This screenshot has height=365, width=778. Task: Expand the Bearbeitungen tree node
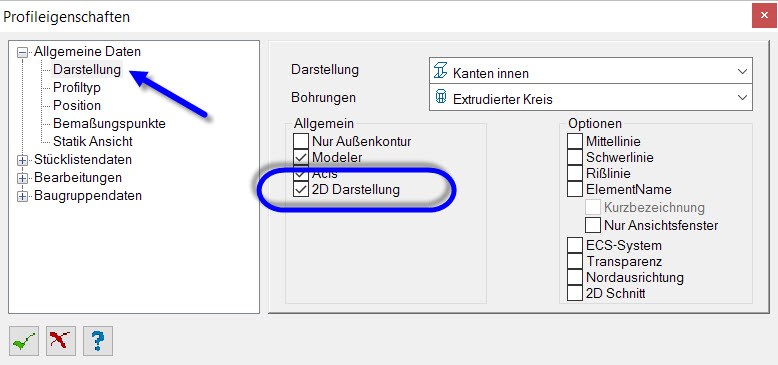pyautogui.click(x=22, y=178)
